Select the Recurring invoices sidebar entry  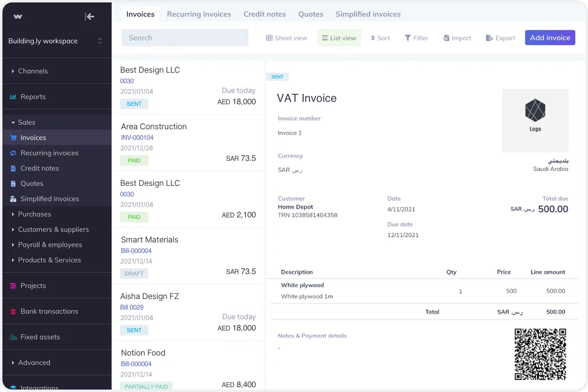(49, 153)
